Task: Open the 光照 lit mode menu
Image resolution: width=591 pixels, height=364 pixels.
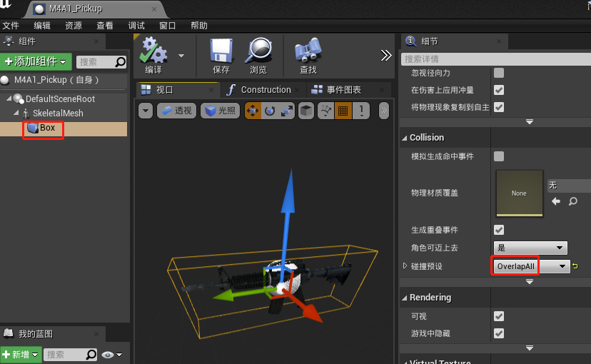Action: click(x=220, y=111)
